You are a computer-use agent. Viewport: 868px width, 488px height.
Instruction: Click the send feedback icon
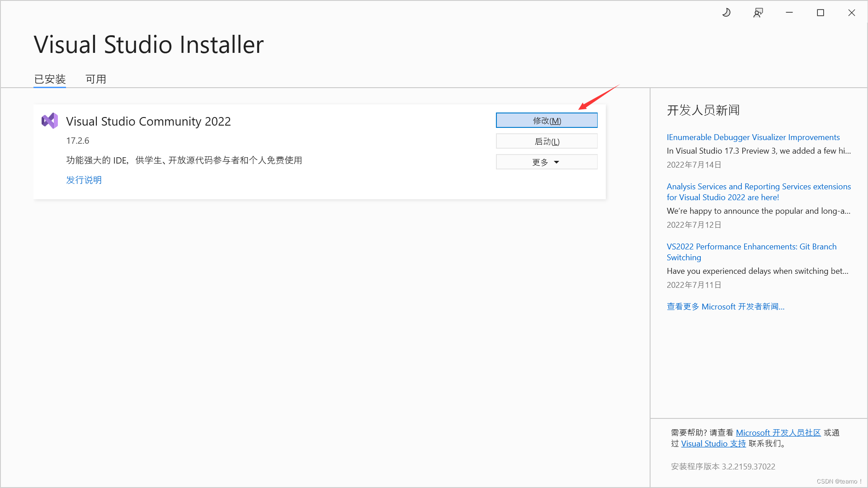tap(758, 13)
